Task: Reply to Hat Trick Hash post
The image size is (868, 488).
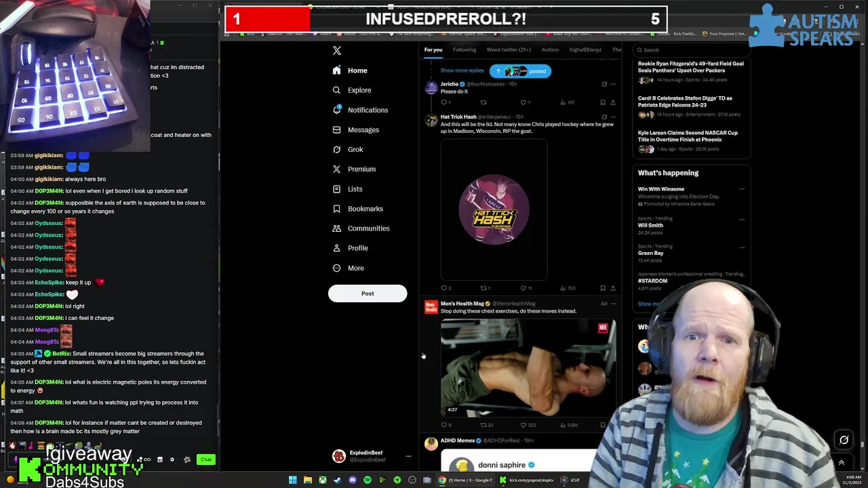Action: pyautogui.click(x=446, y=288)
